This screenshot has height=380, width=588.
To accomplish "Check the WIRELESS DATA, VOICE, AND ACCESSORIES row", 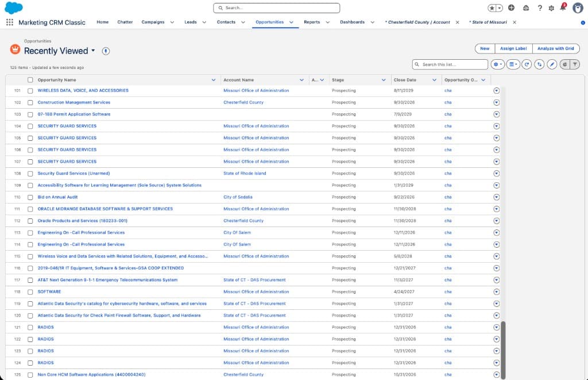I will click(x=30, y=91).
